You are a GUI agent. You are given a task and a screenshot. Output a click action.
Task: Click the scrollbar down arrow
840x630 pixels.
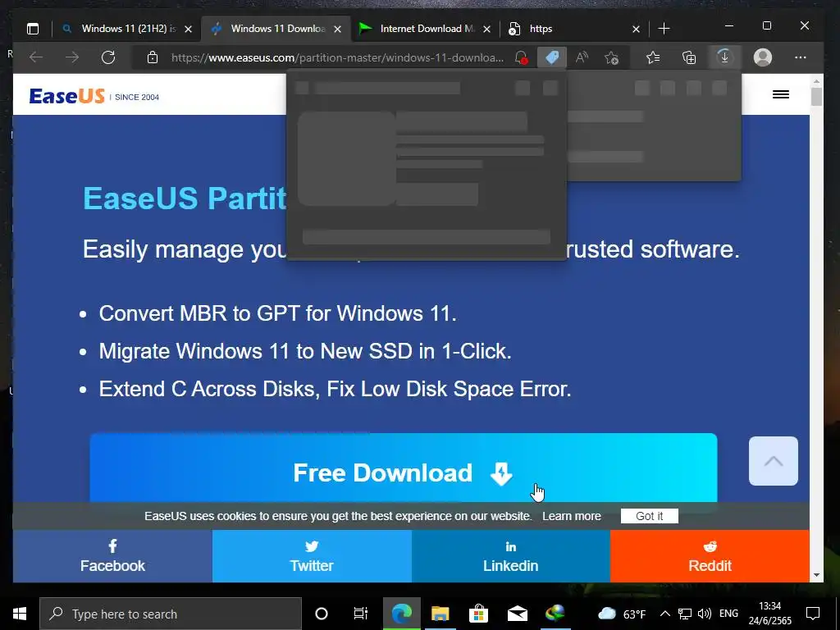click(x=816, y=575)
